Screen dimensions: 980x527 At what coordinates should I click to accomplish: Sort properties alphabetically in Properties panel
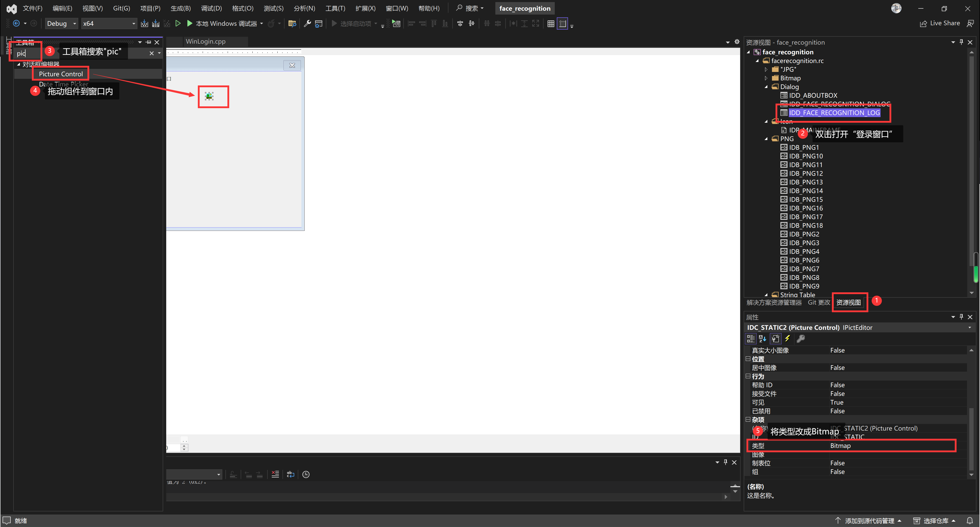(x=762, y=338)
